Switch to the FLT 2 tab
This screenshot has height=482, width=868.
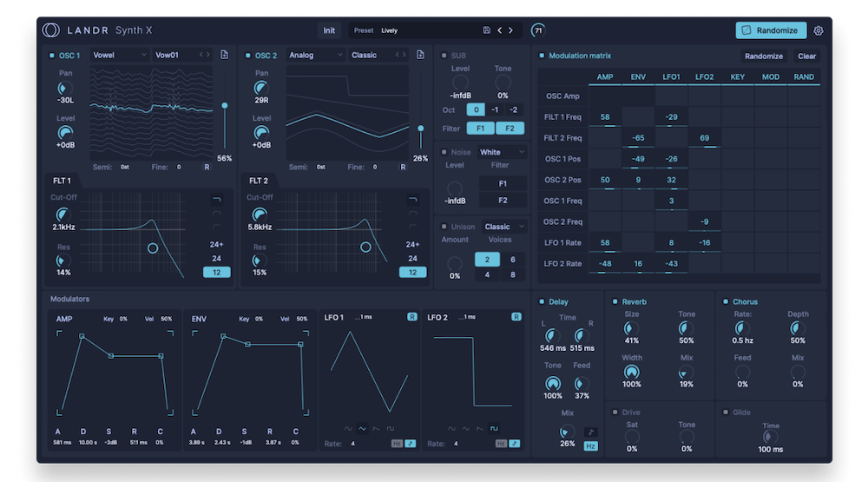point(259,181)
